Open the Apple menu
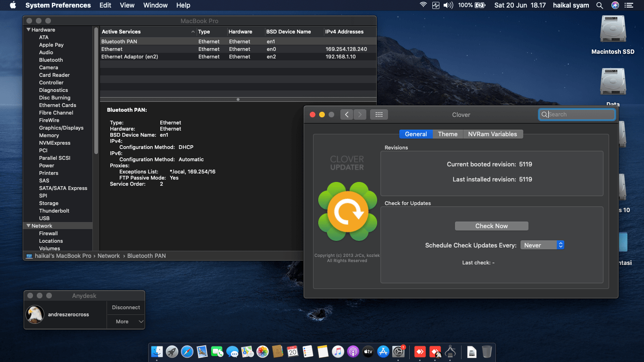 13,5
